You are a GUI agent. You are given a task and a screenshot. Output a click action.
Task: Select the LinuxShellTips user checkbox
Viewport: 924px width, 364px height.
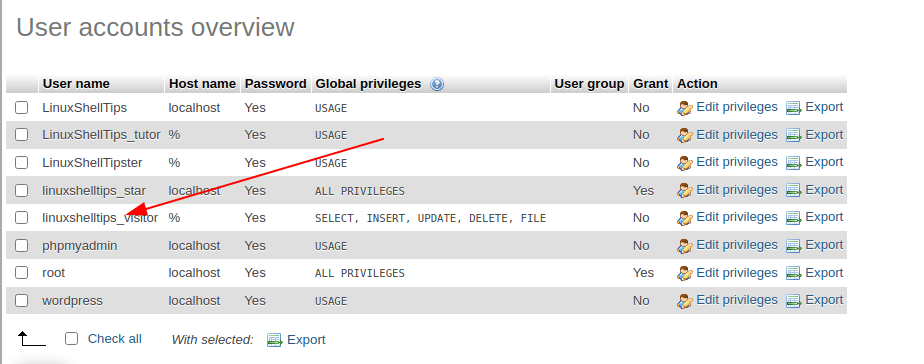(x=22, y=107)
